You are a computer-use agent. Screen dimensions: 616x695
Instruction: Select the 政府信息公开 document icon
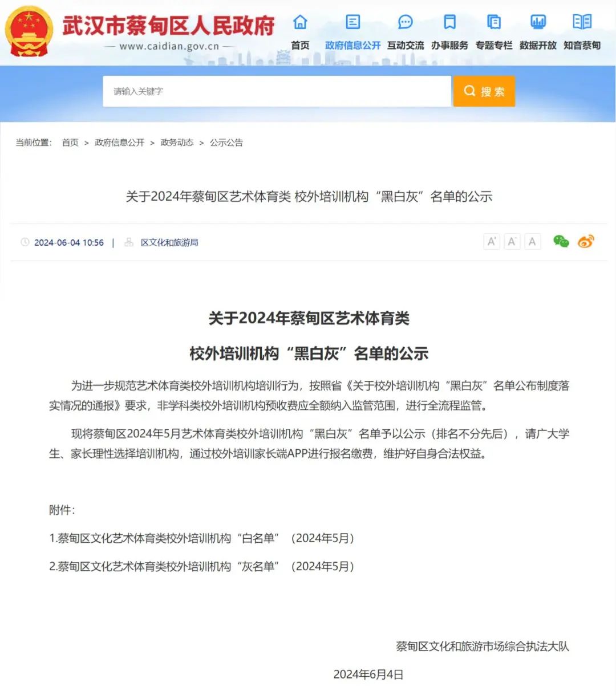[353, 22]
